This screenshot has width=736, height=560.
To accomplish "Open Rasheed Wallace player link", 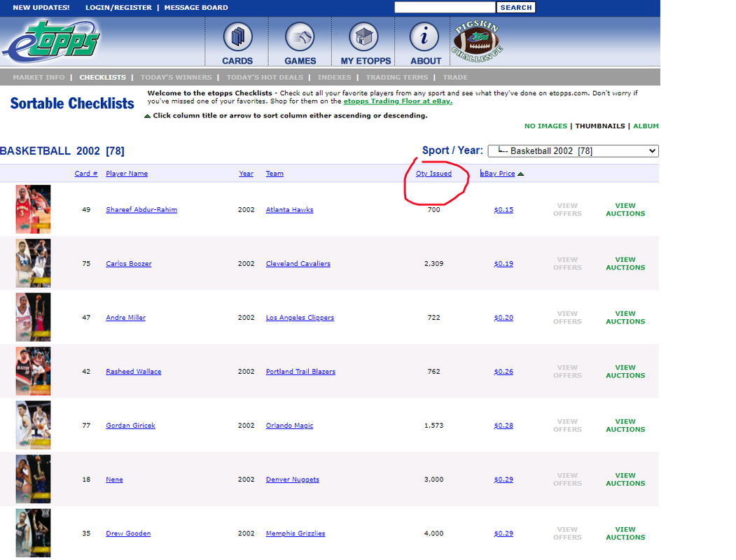I will [133, 372].
